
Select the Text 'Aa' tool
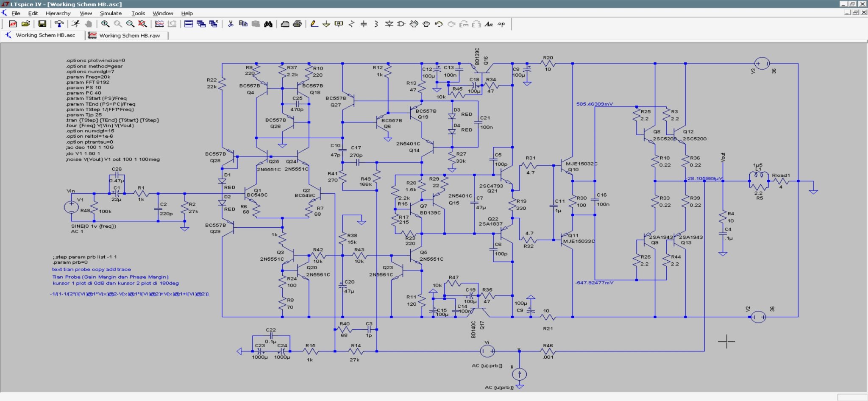point(489,24)
